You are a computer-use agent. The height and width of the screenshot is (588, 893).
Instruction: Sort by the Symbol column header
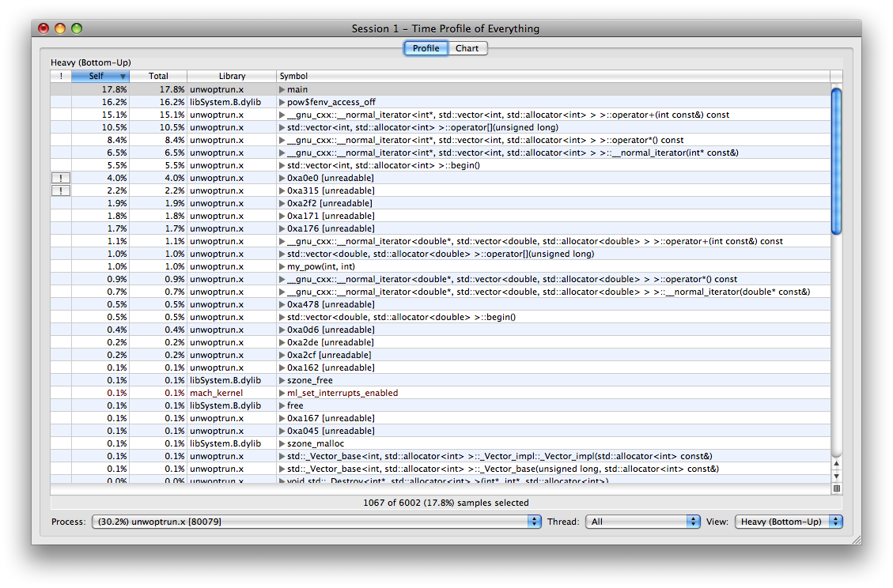553,77
